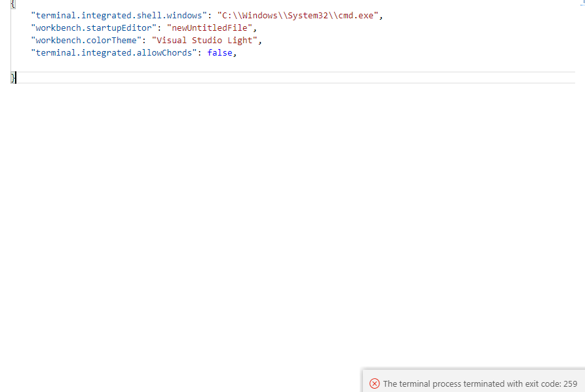Click the red error icon in the notification

[x=374, y=383]
